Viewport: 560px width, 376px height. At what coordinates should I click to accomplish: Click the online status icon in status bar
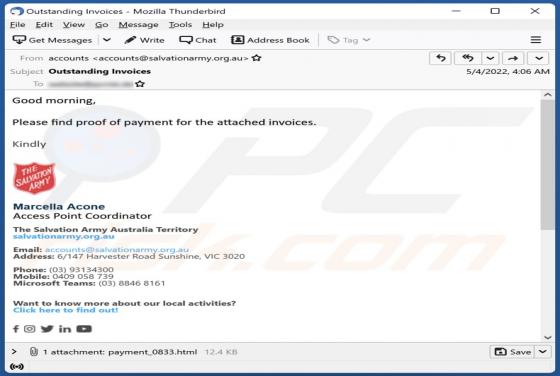17,366
